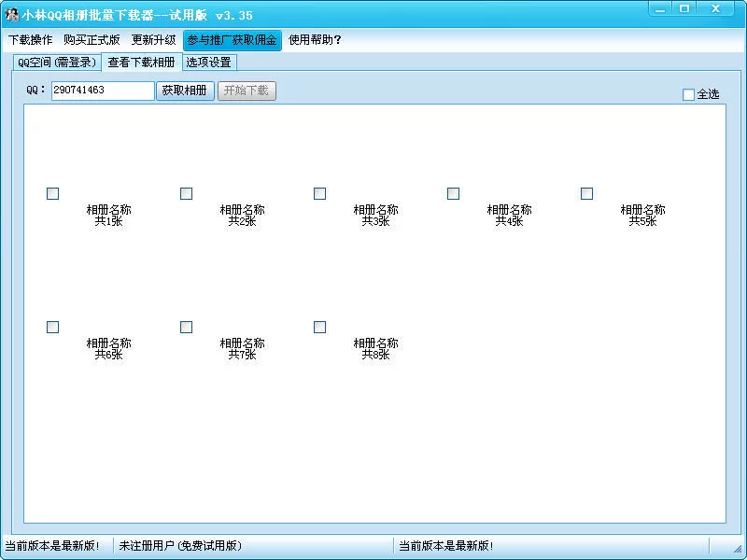
Task: Open the 使用帮助? menu
Action: pyautogui.click(x=315, y=40)
